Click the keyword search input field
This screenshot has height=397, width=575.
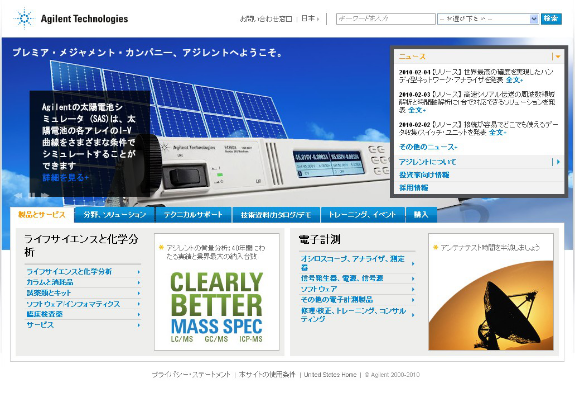(385, 19)
